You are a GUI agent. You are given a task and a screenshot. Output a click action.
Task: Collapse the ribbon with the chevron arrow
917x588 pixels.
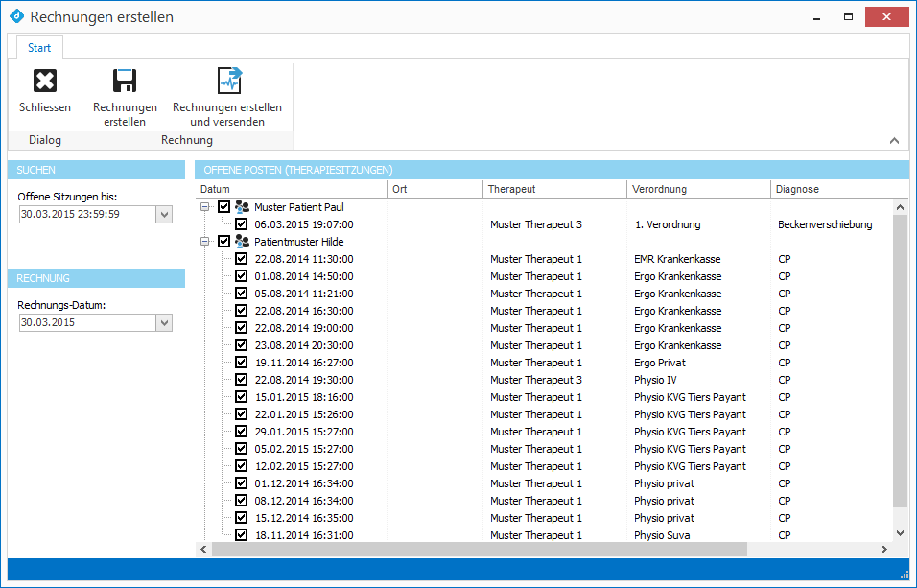pos(894,141)
